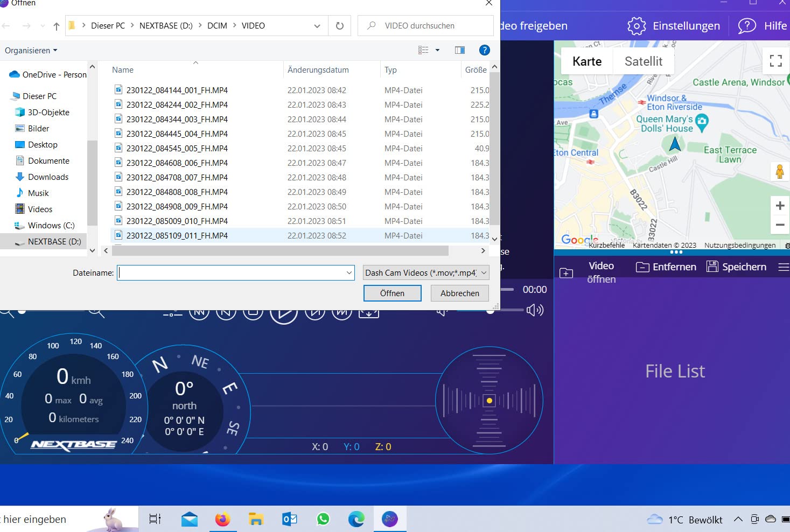
Task: Expand the chevron after DCIM in path
Action: [234, 26]
